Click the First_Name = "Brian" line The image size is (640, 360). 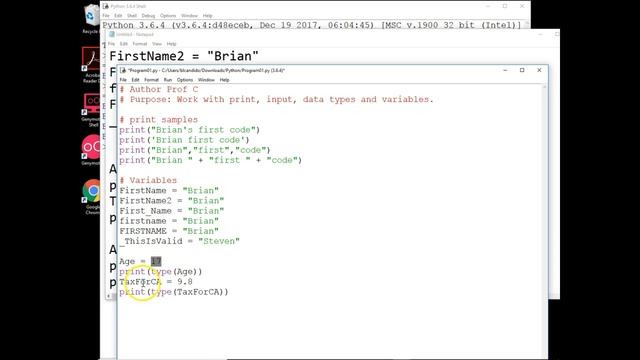[x=172, y=211]
